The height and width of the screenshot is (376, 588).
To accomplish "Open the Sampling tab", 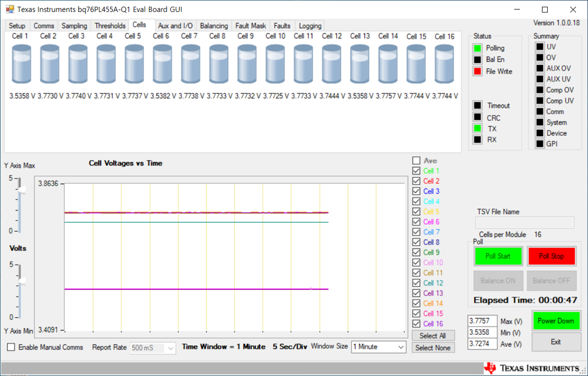I will coord(74,26).
